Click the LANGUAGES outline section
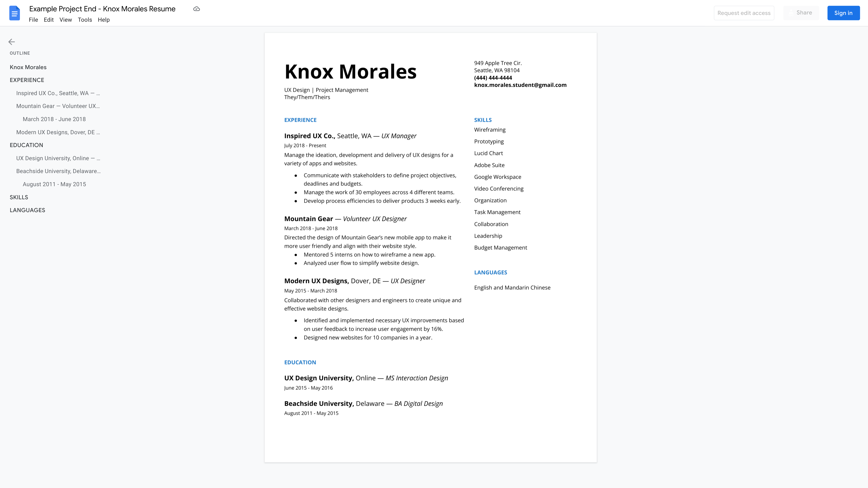Viewport: 868px width, 488px height. 27,210
